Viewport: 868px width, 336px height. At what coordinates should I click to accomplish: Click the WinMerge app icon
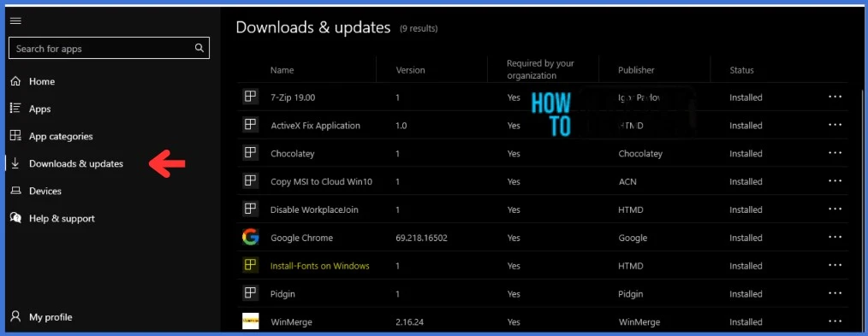click(x=250, y=321)
